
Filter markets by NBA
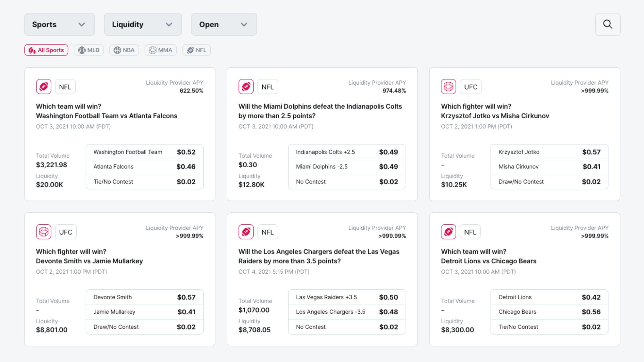pyautogui.click(x=124, y=50)
